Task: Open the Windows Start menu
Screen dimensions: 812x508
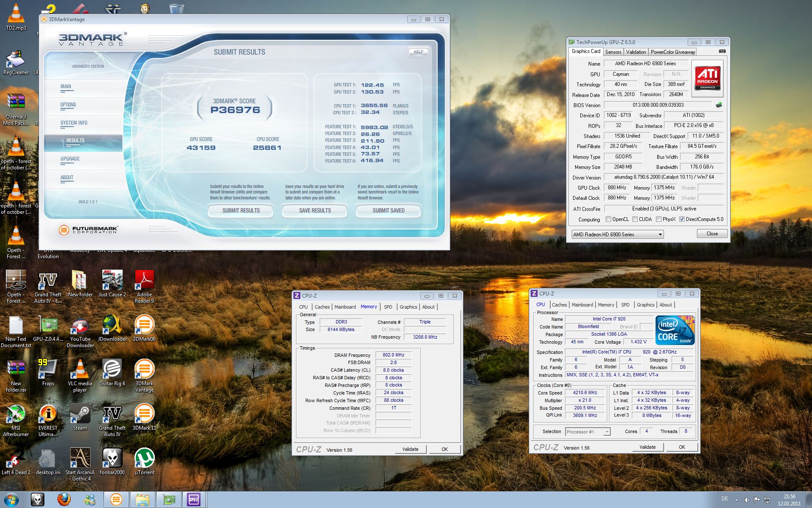Action: [x=11, y=500]
